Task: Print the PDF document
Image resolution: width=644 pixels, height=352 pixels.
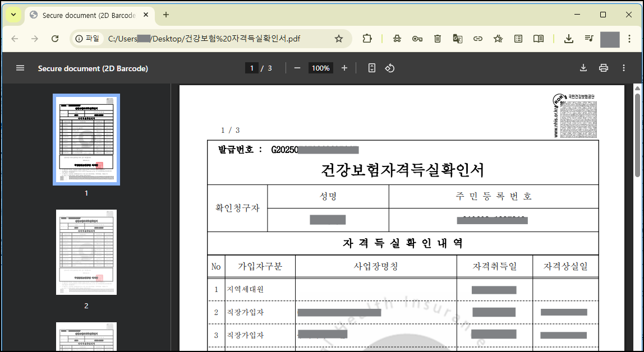Action: [x=604, y=68]
